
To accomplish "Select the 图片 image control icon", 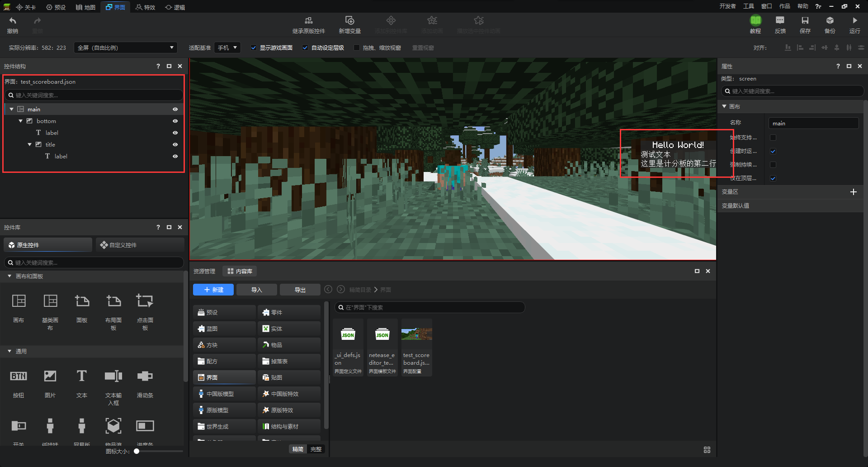I will pyautogui.click(x=50, y=376).
